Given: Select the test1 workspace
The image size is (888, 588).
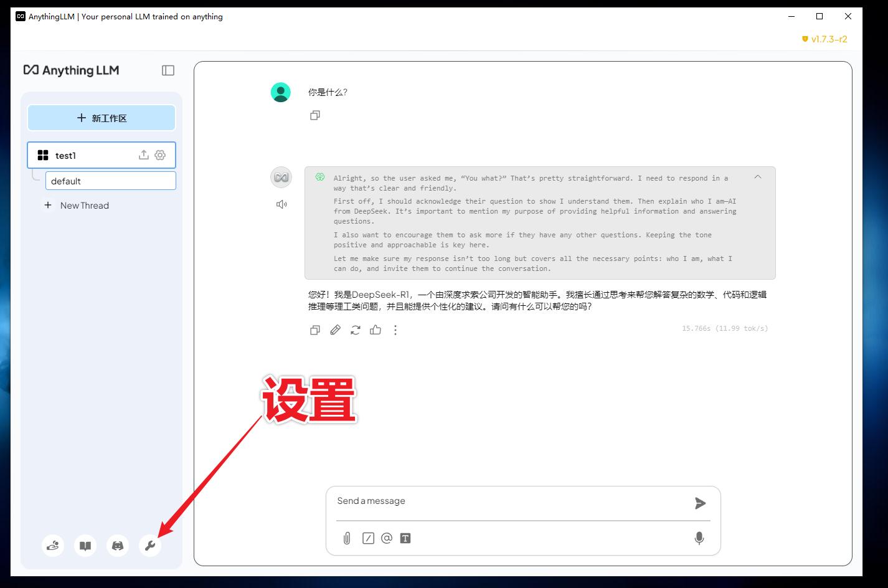Looking at the screenshot, I should tap(102, 155).
